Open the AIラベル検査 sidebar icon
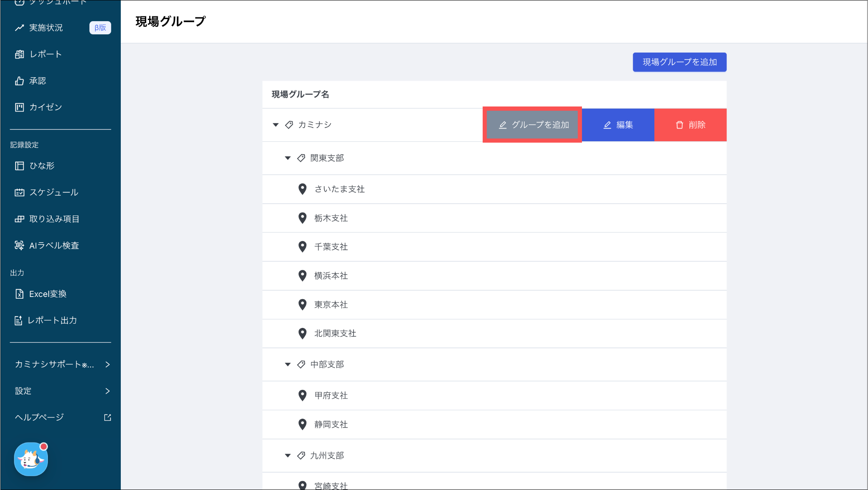This screenshot has width=868, height=490. pos(19,245)
